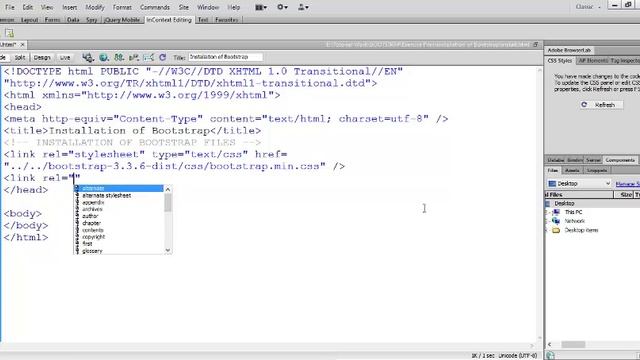Open the Classic workspace switcher dropdown
The image size is (640, 360).
pos(588,7)
